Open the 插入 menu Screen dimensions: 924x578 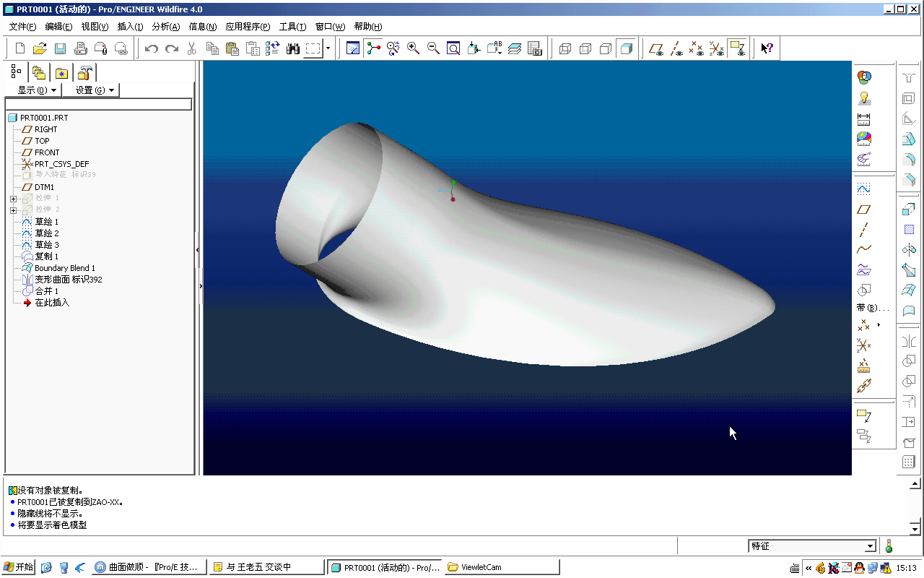pyautogui.click(x=130, y=27)
